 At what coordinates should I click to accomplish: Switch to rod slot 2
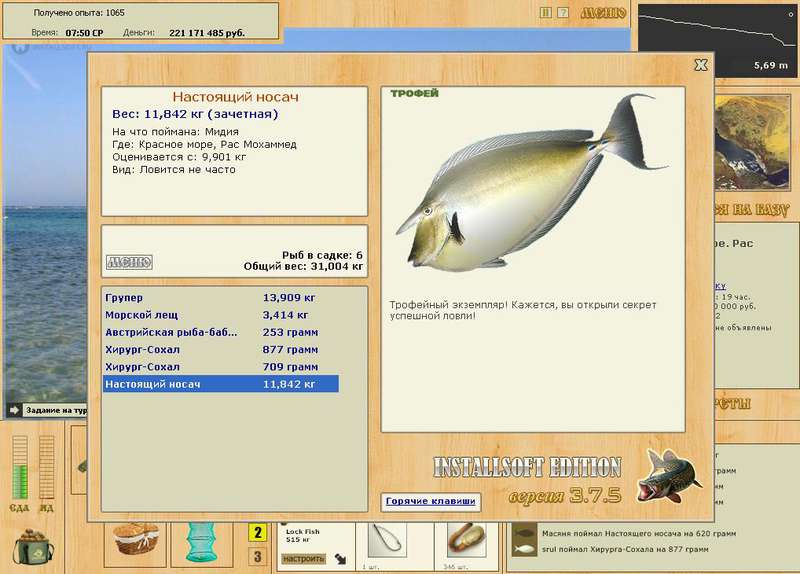coord(257,533)
